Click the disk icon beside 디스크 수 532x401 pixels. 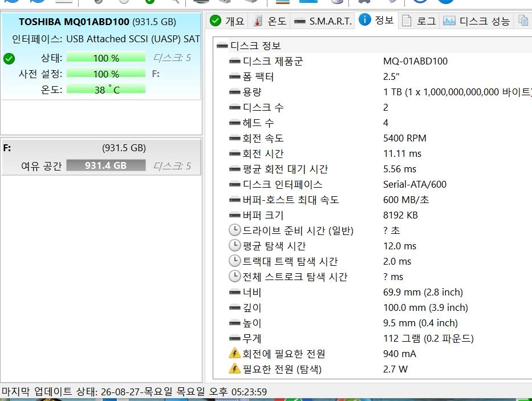coord(234,108)
